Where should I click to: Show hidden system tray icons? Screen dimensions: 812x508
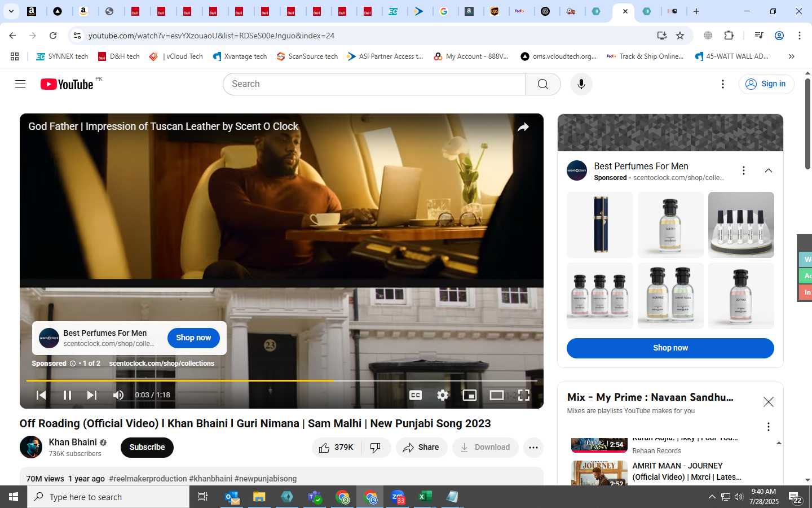(712, 497)
